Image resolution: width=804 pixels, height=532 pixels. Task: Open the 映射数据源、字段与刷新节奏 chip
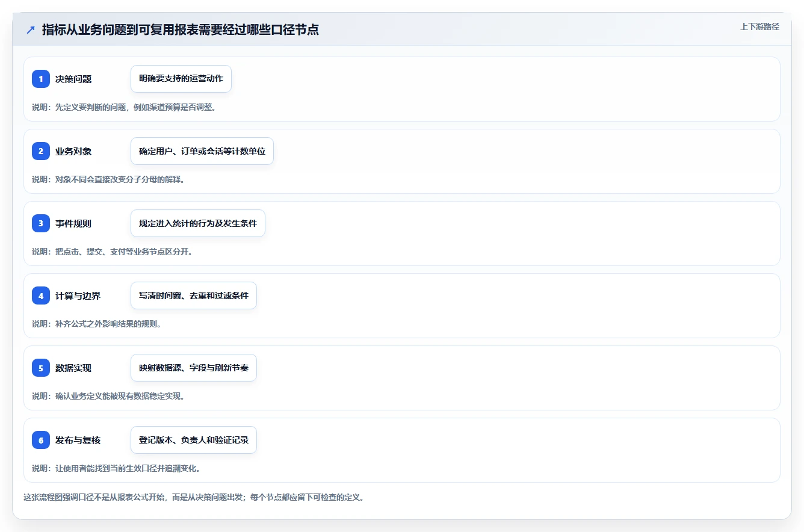(194, 368)
